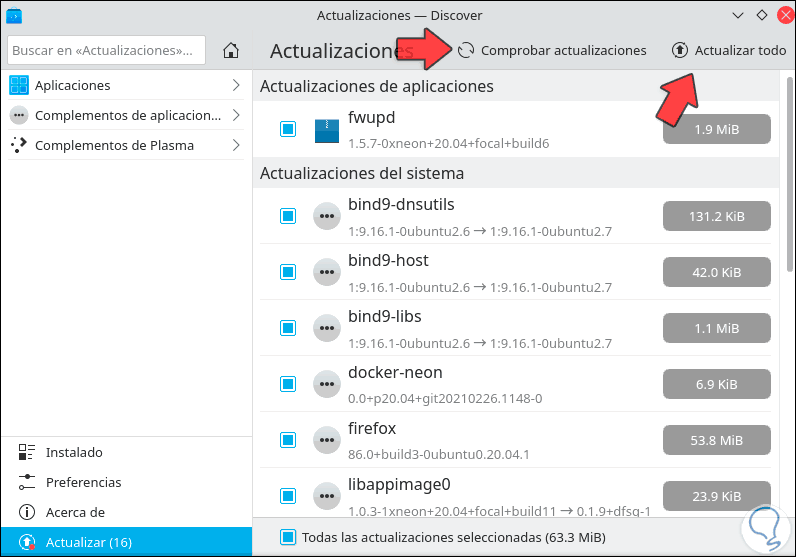
Task: Click the Instalado list icon
Action: point(26,452)
